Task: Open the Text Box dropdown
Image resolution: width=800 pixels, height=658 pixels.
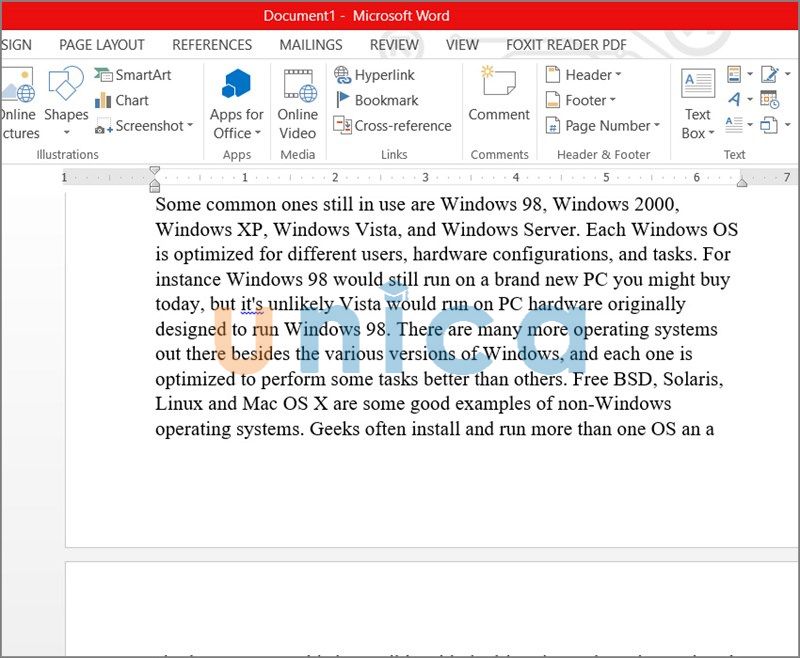Action: click(x=697, y=125)
